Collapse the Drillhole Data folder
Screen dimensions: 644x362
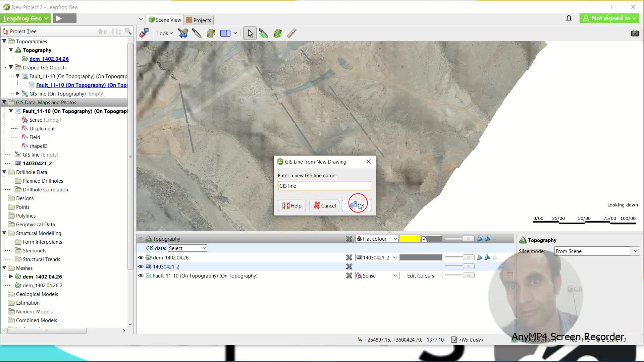pos(4,172)
